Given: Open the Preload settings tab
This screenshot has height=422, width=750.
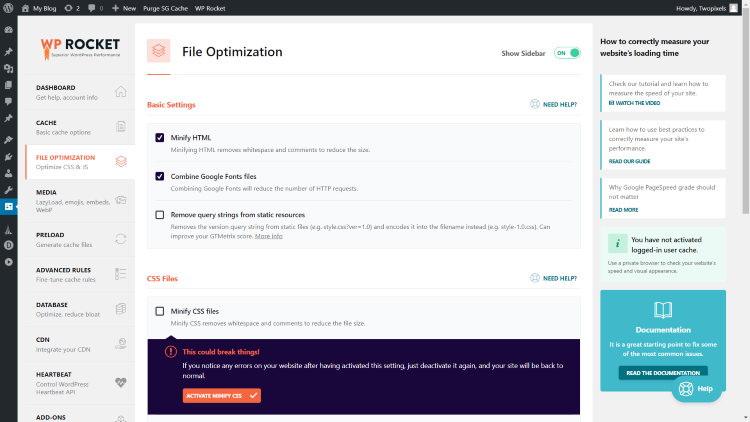Looking at the screenshot, I should [80, 240].
